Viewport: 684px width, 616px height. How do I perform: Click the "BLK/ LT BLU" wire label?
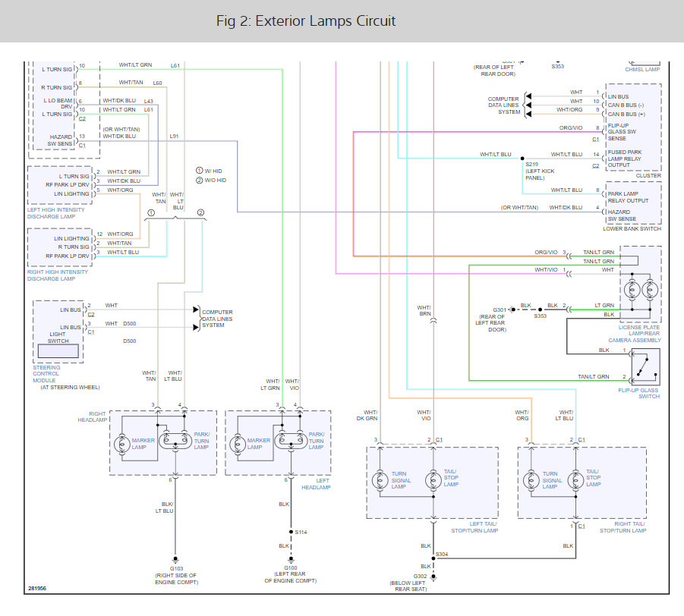point(165,508)
